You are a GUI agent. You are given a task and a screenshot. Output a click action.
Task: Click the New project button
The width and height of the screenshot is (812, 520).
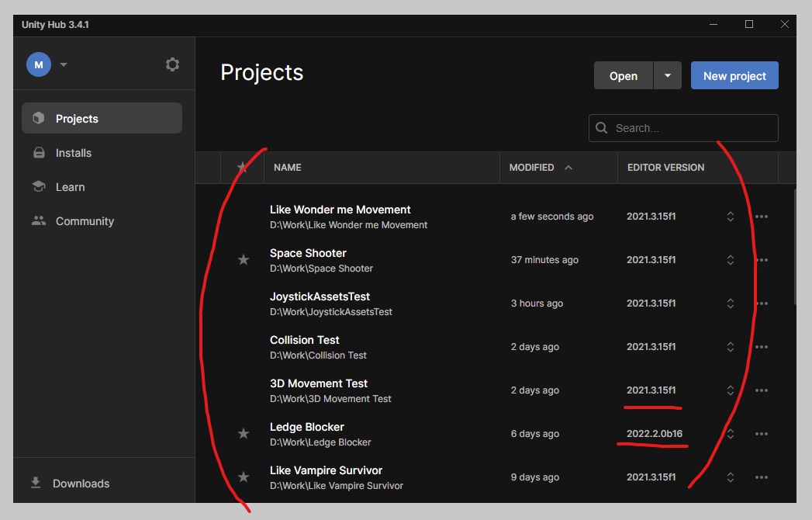(x=734, y=76)
